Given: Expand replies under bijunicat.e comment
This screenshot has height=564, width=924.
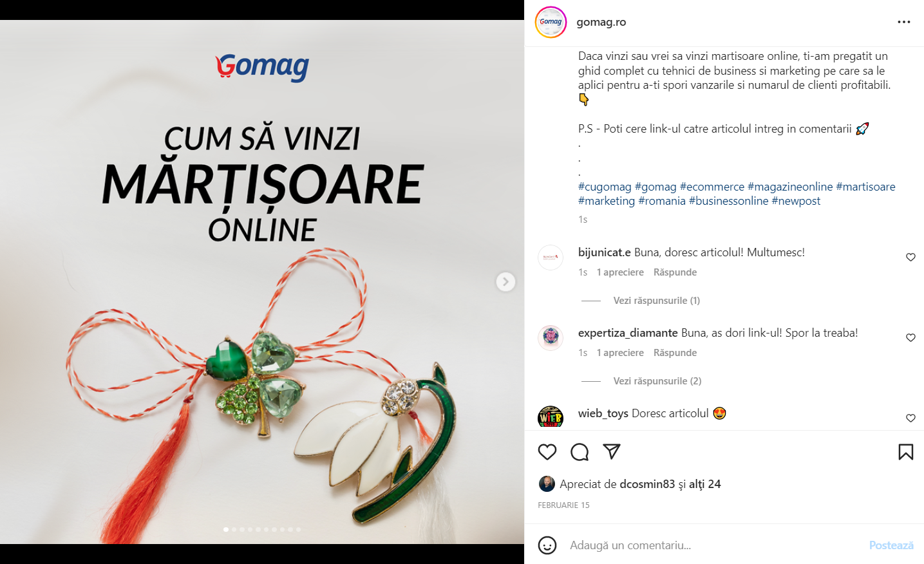Looking at the screenshot, I should (656, 301).
